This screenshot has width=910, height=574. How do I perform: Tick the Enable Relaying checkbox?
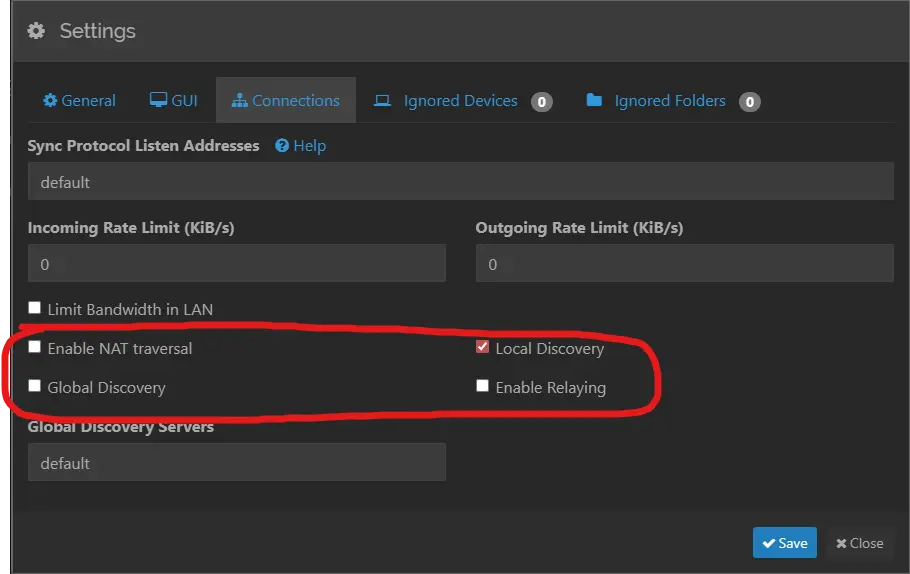tap(483, 386)
